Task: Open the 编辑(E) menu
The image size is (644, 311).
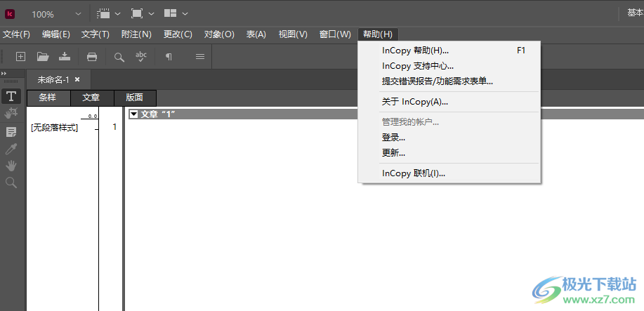Action: 56,34
